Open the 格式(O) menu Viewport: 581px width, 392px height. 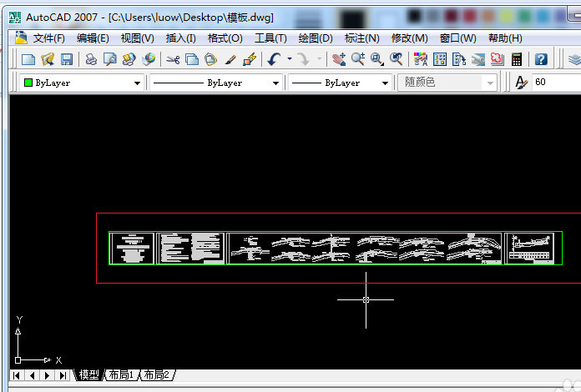[x=225, y=38]
